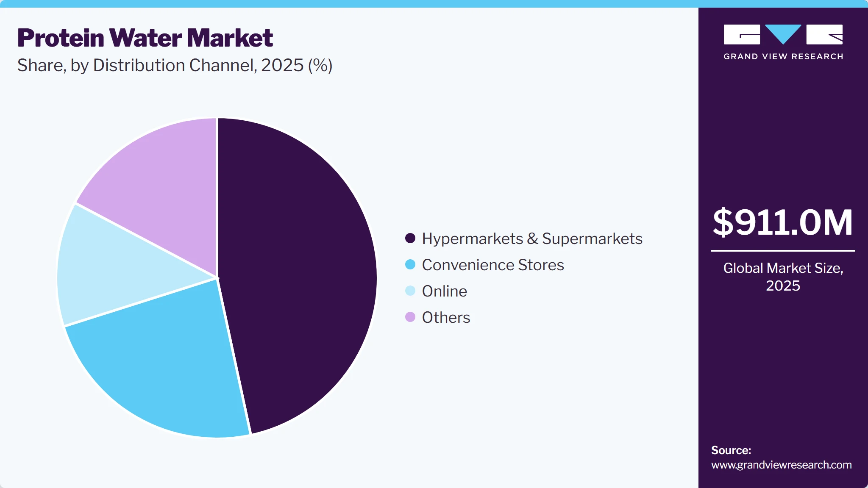
Task: Click the blue Convenience Stores legend dot
Action: [x=410, y=264]
